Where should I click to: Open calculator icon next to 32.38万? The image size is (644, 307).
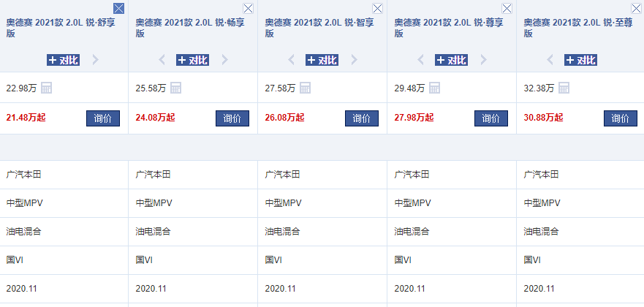(x=564, y=88)
